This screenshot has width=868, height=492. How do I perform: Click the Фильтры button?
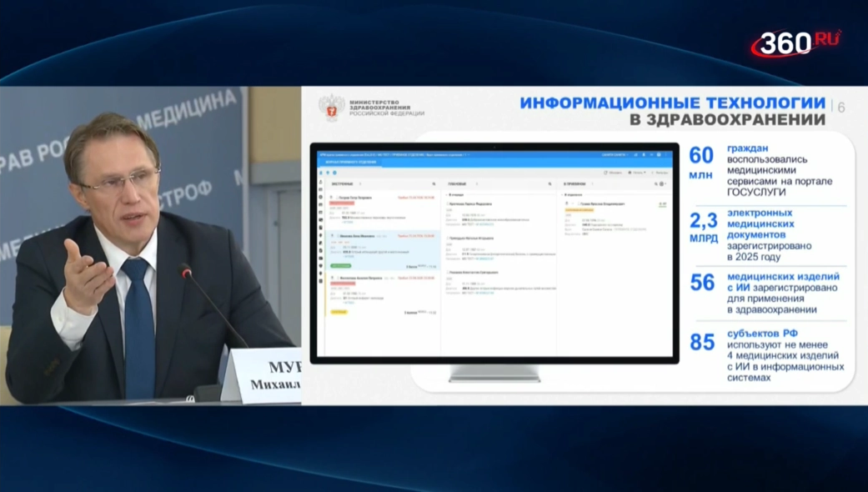[660, 173]
